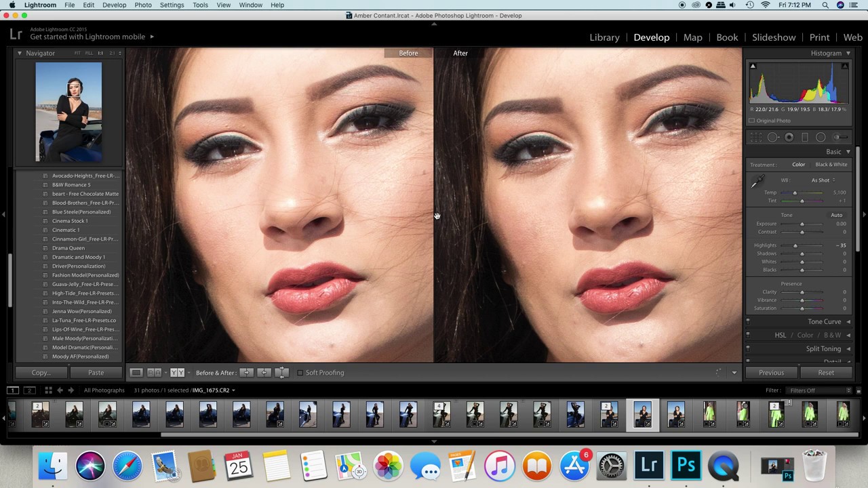Expand the HSL panel triangle

point(848,335)
